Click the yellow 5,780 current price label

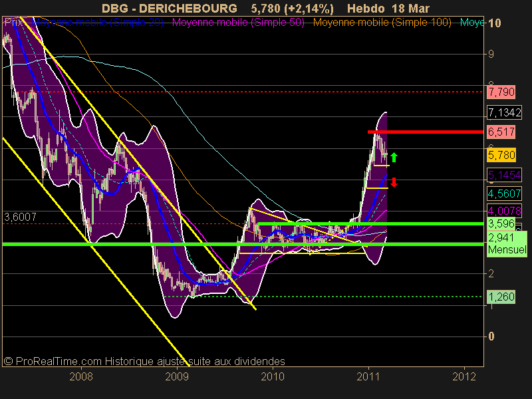pos(501,155)
